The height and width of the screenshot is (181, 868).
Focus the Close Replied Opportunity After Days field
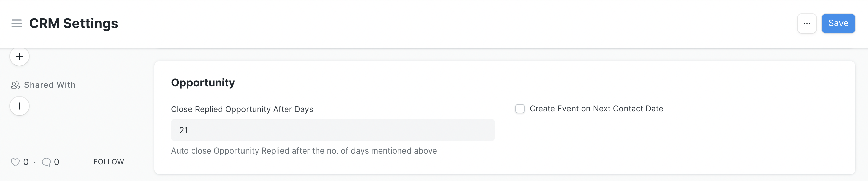333,130
